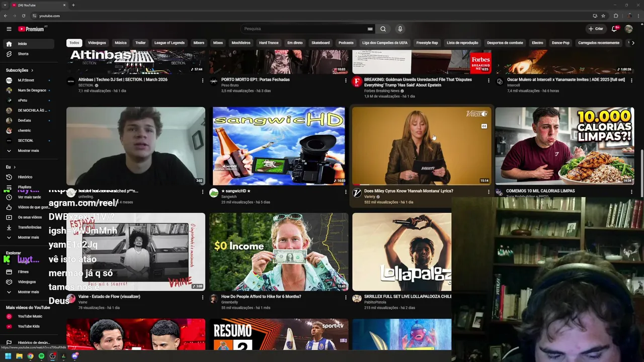Click the Criar button
The height and width of the screenshot is (362, 644).
click(x=596, y=29)
